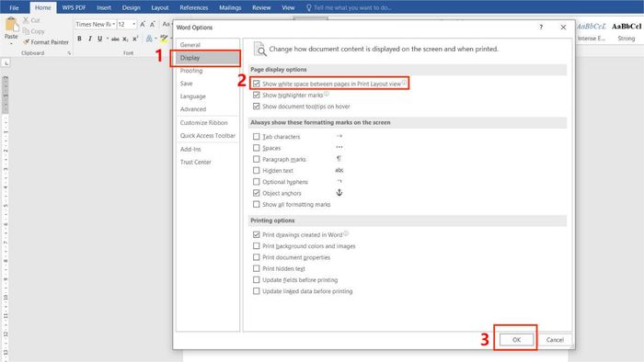Open the font size dropdown
The height and width of the screenshot is (362, 644).
coord(134,25)
